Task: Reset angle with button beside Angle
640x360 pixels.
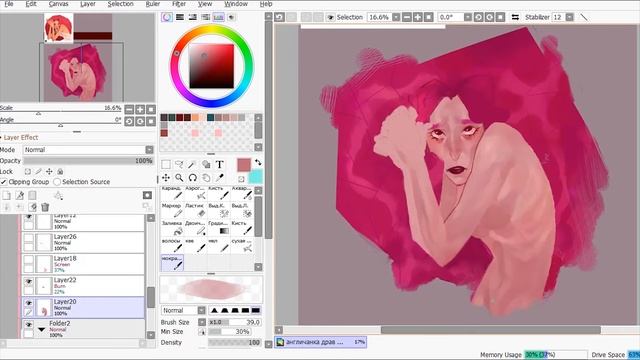Action: (x=151, y=121)
